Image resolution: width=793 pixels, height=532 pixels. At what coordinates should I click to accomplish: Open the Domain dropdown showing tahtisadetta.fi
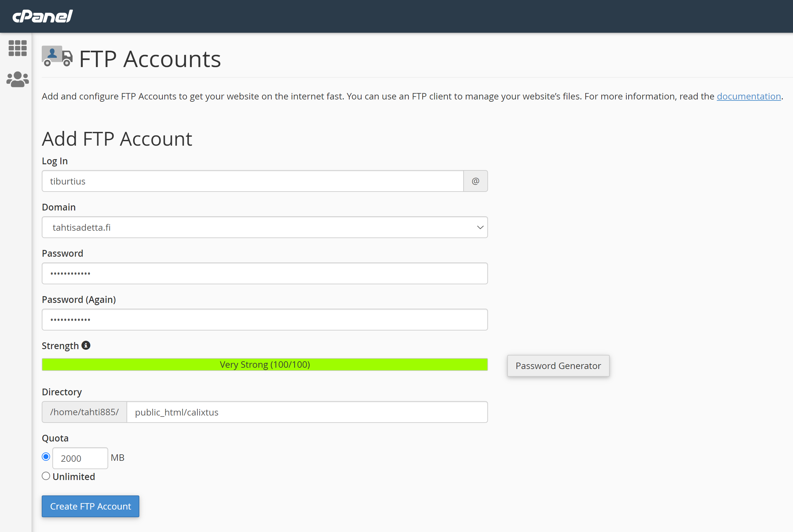(265, 227)
